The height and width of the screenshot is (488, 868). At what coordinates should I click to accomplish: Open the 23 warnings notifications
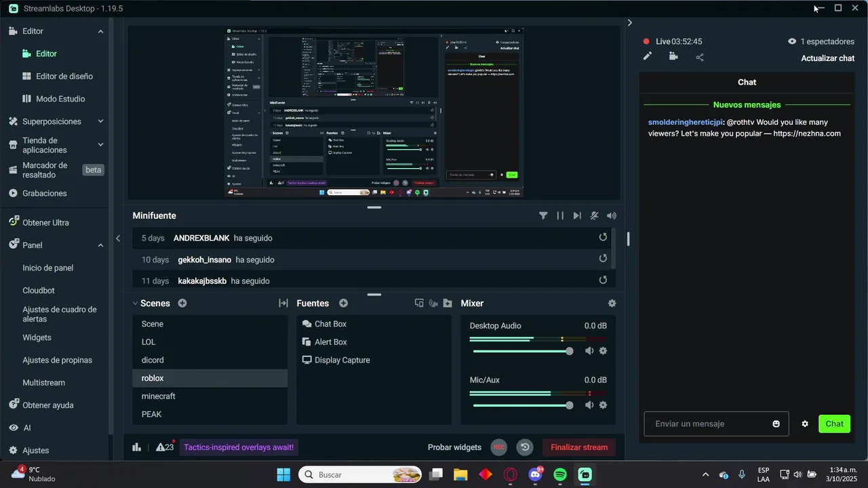pyautogui.click(x=165, y=447)
